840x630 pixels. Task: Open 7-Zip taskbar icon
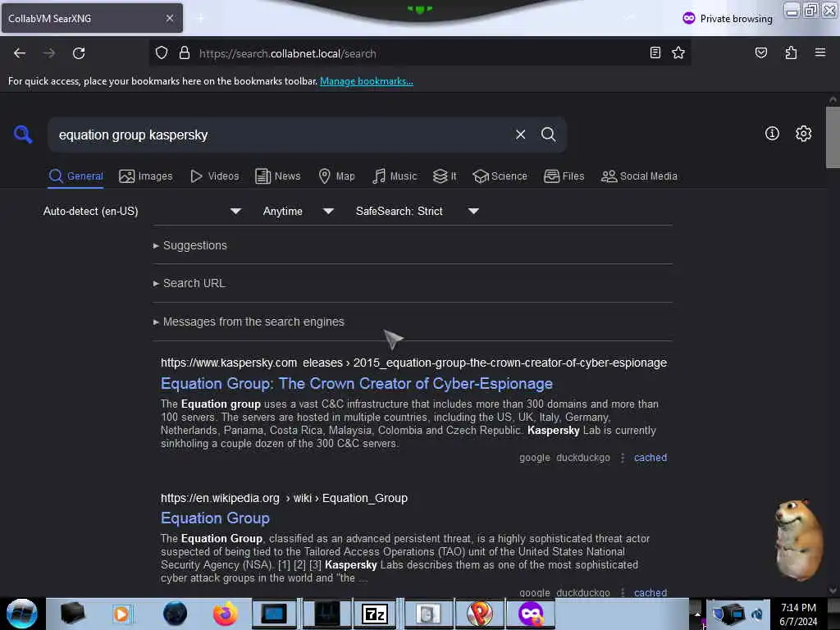(x=374, y=614)
